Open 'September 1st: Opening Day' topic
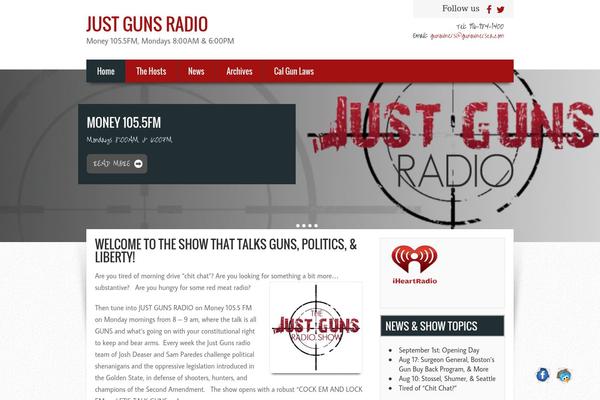 (439, 350)
